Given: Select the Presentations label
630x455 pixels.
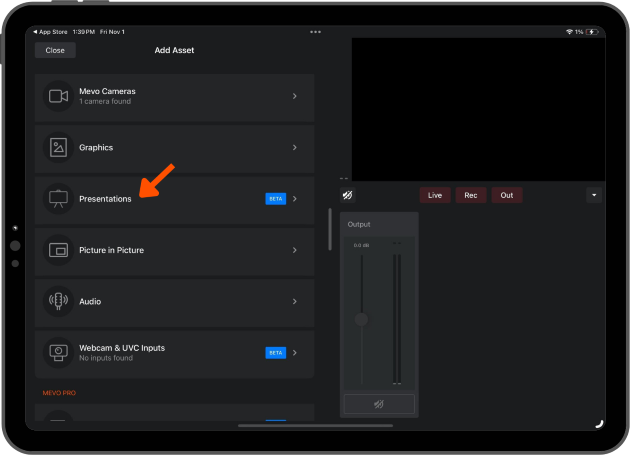Looking at the screenshot, I should (x=105, y=199).
